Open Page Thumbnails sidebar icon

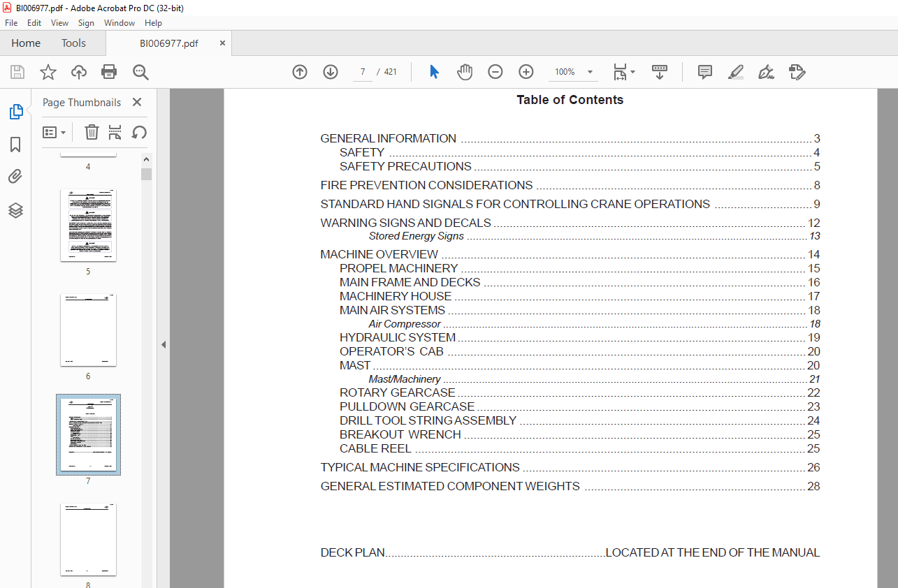click(15, 112)
